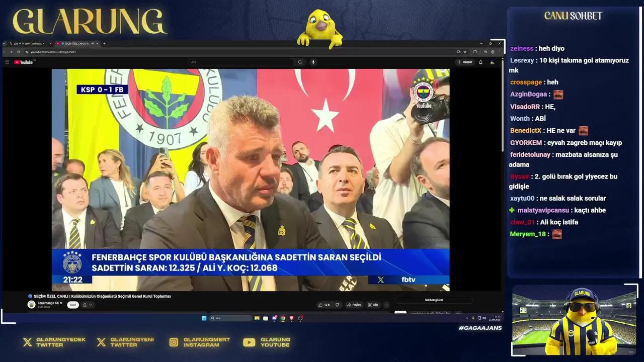
Task: Open the Fenerbahçe SK channel name link
Action: click(48, 303)
